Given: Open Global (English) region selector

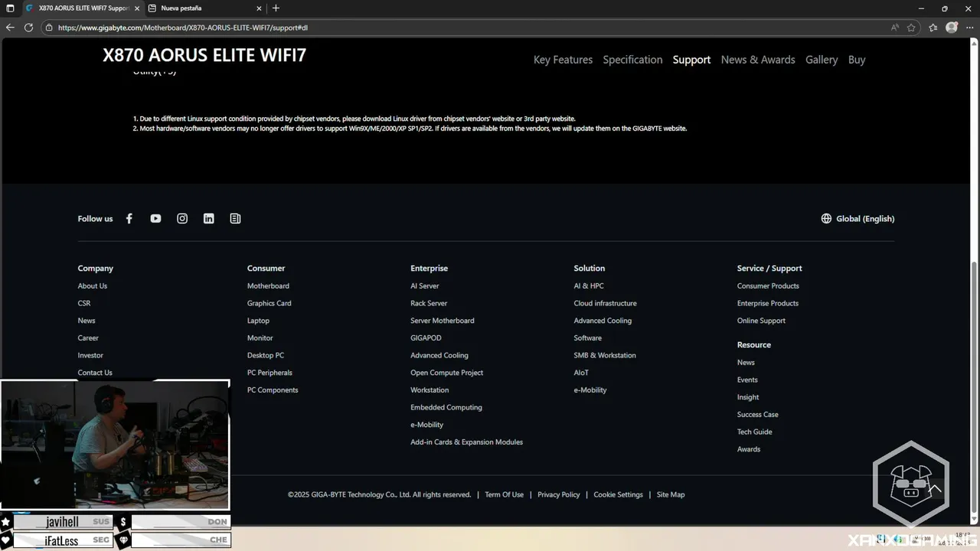Looking at the screenshot, I should tap(857, 219).
